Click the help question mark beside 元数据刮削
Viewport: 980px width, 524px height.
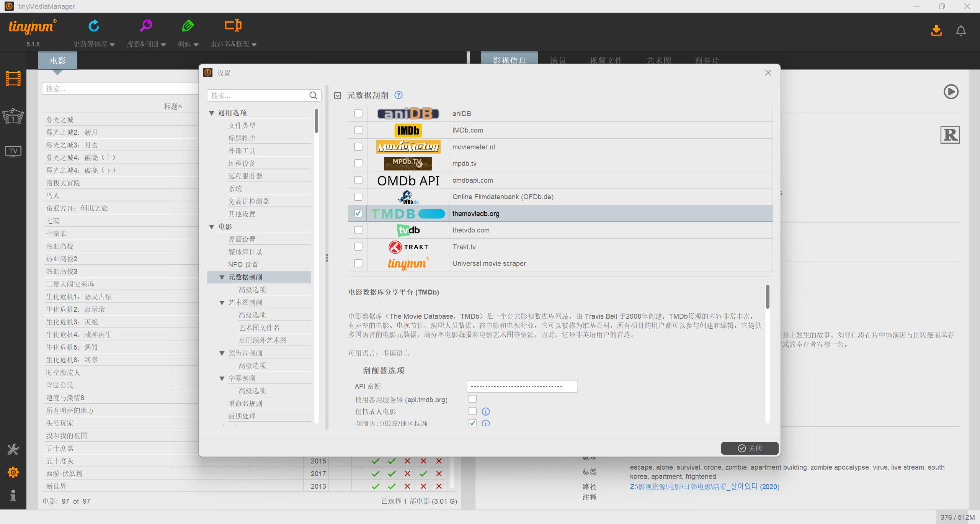[x=399, y=95]
